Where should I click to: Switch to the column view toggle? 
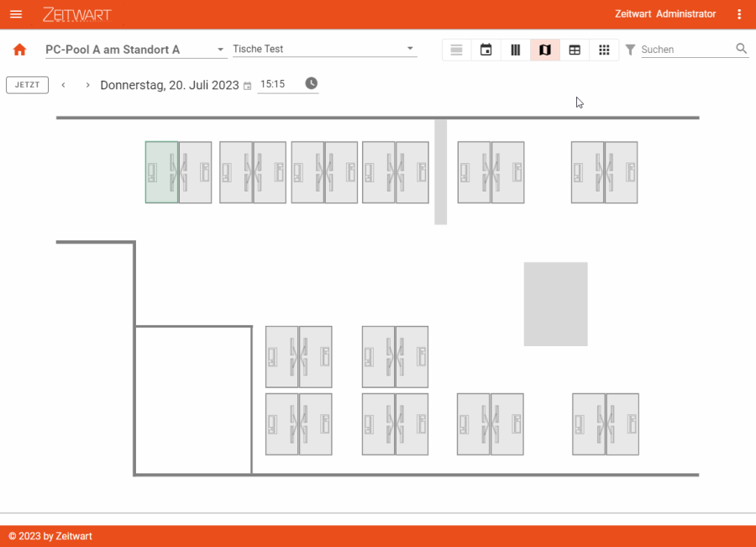pyautogui.click(x=516, y=50)
